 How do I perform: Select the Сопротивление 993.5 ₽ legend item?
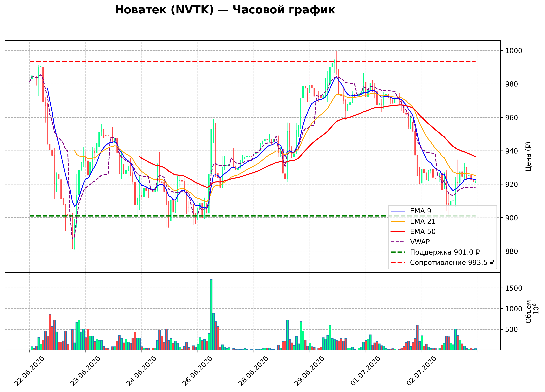tap(442, 262)
